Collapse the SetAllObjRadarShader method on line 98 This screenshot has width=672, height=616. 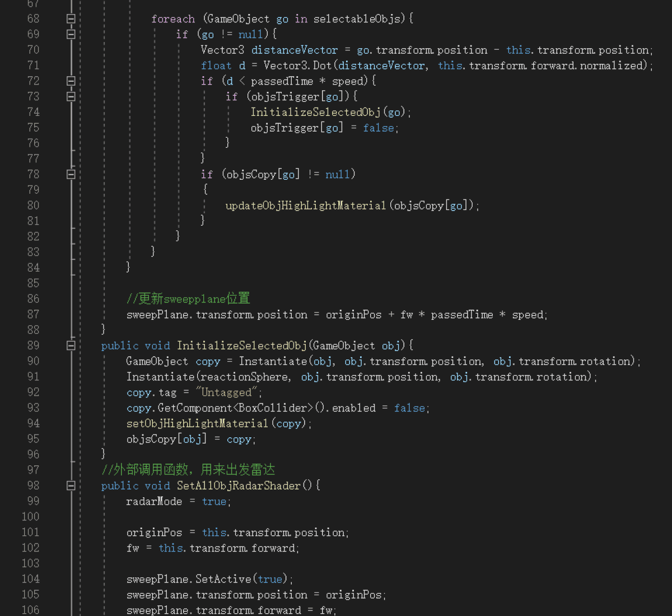click(71, 486)
